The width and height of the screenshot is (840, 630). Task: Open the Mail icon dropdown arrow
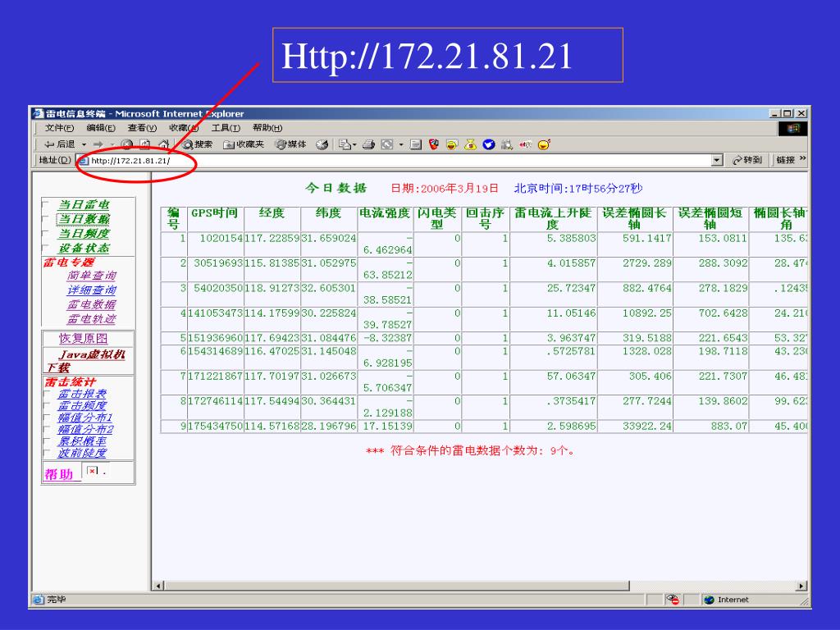354,144
